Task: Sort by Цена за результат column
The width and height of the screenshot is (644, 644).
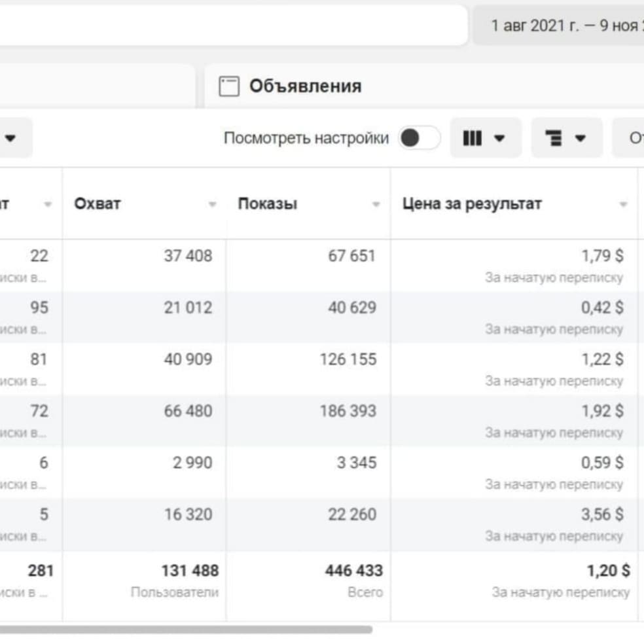Action: [471, 204]
